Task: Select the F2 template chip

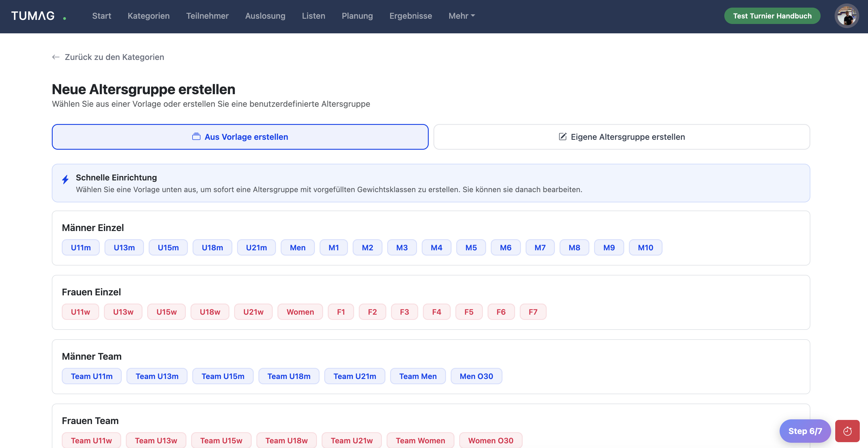Action: [372, 312]
